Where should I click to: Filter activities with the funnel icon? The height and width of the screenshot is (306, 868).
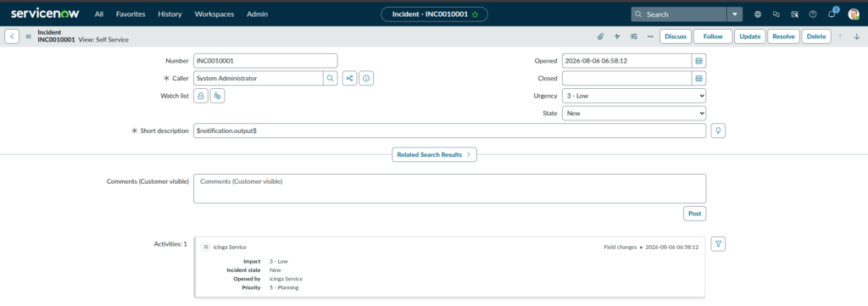pos(718,243)
